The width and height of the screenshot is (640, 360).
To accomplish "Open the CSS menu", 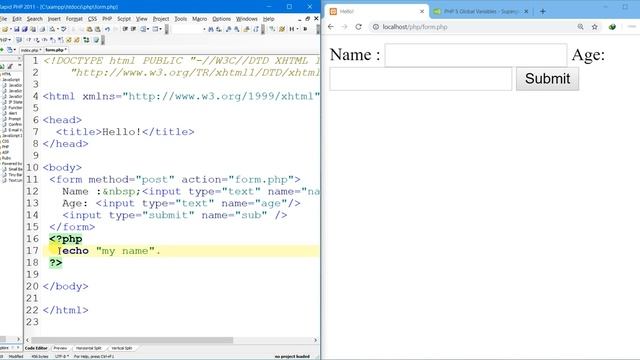I will click(92, 19).
